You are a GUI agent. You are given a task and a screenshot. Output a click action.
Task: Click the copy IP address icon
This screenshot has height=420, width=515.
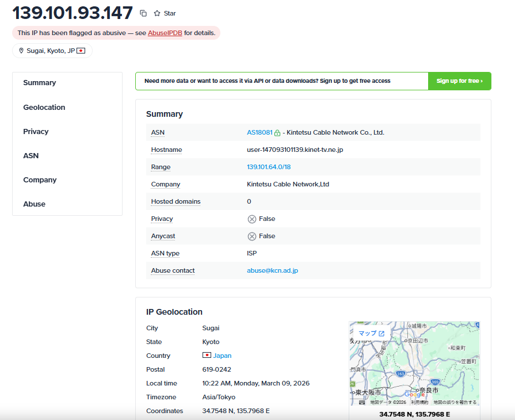(x=143, y=13)
